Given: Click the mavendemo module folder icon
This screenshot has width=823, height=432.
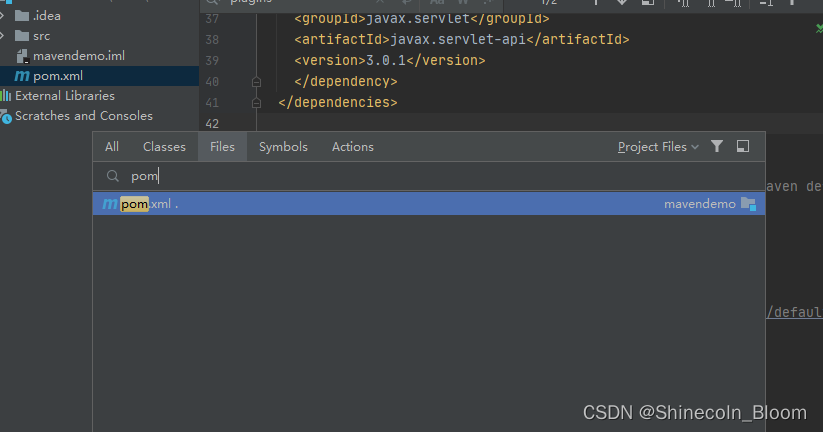Looking at the screenshot, I should [x=748, y=204].
